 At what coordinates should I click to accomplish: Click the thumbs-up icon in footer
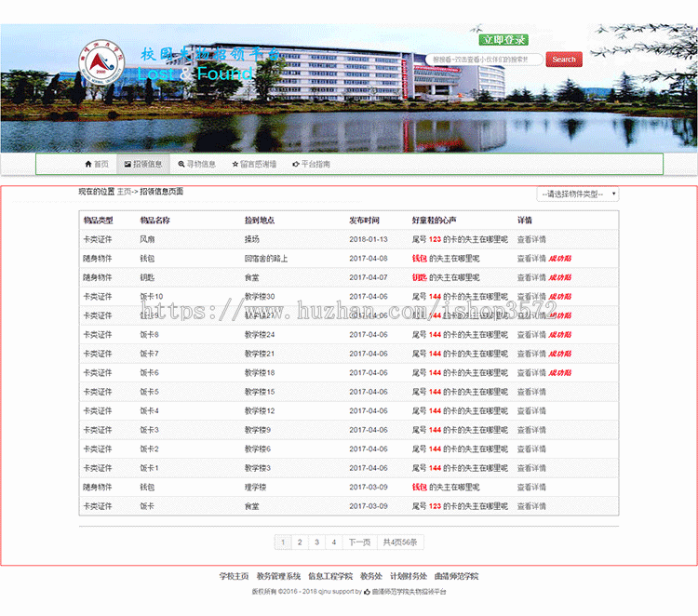point(368,592)
